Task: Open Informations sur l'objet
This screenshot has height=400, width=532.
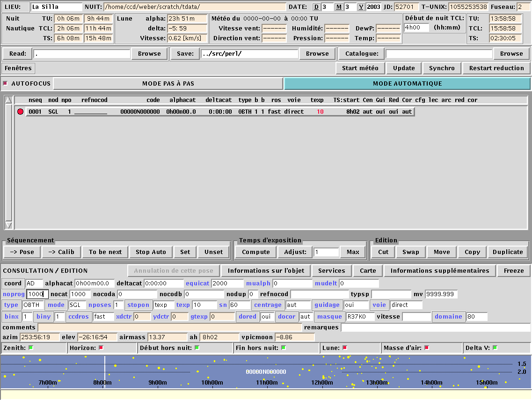Action: pos(266,270)
